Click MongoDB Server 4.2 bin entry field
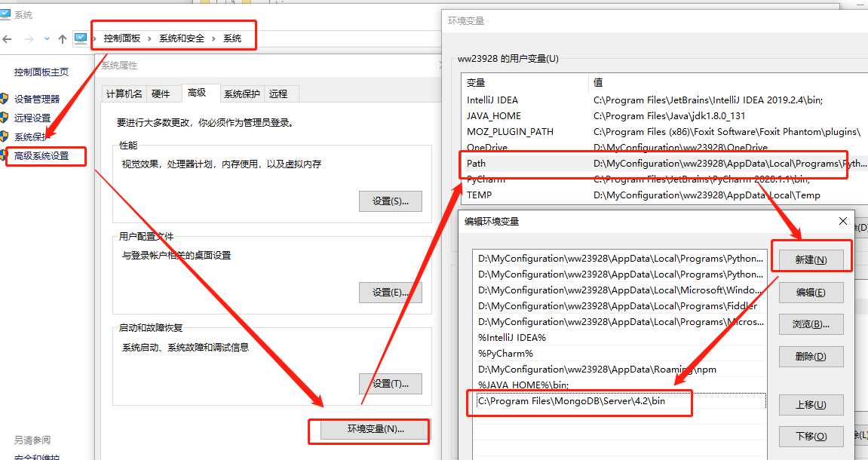This screenshot has width=868, height=460. click(x=620, y=400)
